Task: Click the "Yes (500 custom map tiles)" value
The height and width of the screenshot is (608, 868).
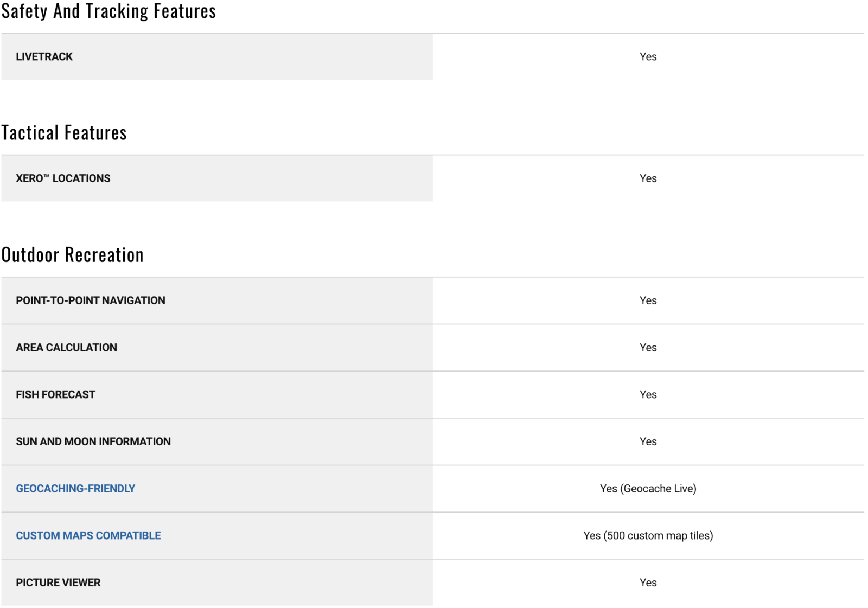Action: [x=648, y=536]
